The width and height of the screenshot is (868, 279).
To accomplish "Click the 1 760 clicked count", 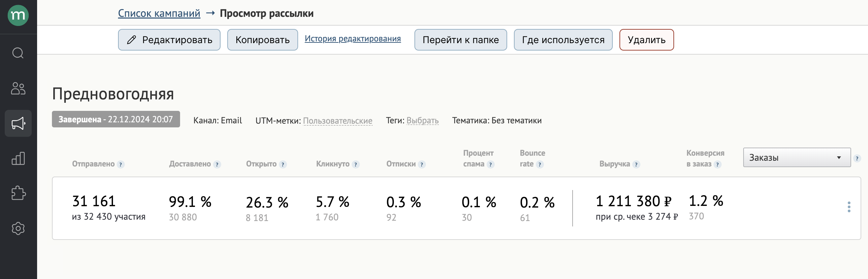I will [327, 217].
